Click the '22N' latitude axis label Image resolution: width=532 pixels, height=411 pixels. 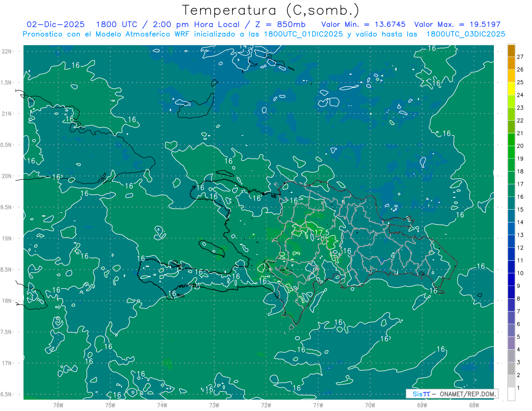(6, 51)
